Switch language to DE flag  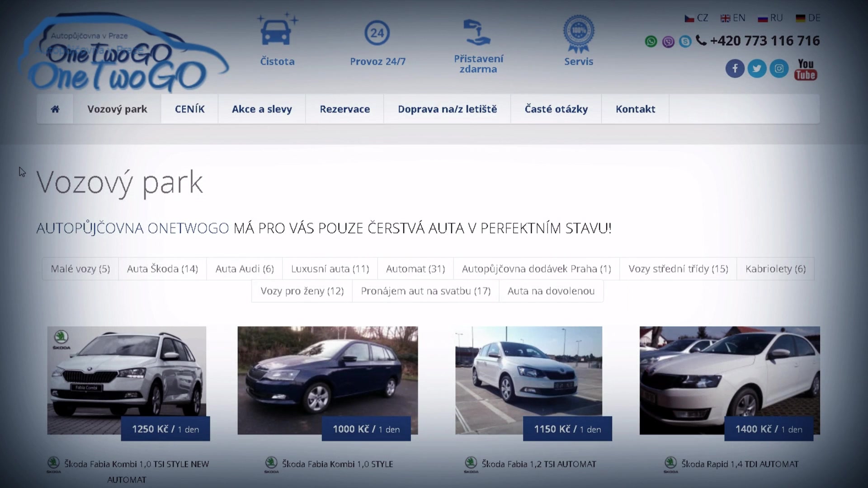(801, 19)
